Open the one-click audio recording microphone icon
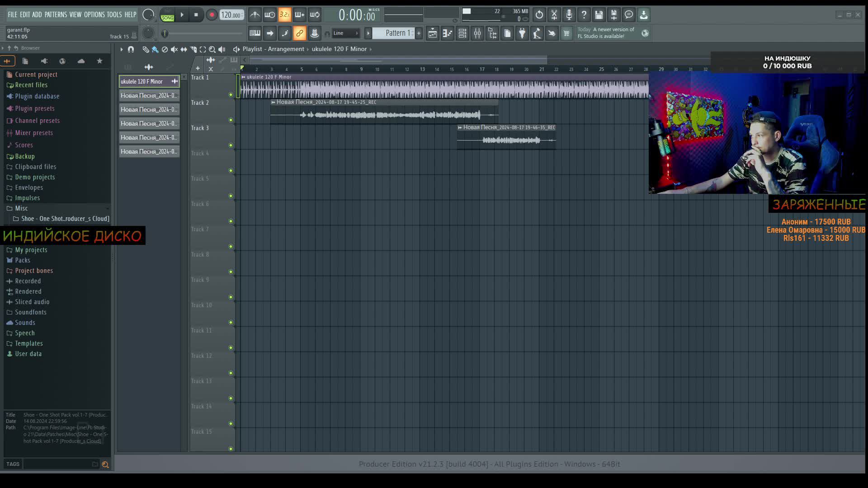868x488 pixels. [569, 15]
